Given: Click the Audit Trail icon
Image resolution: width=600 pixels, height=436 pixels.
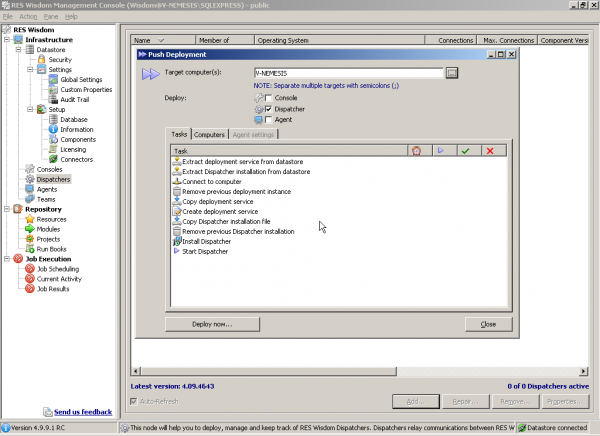Looking at the screenshot, I should tap(54, 99).
